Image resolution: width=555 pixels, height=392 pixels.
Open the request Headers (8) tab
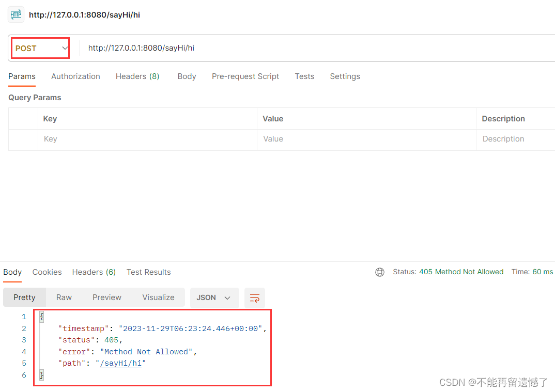(137, 76)
